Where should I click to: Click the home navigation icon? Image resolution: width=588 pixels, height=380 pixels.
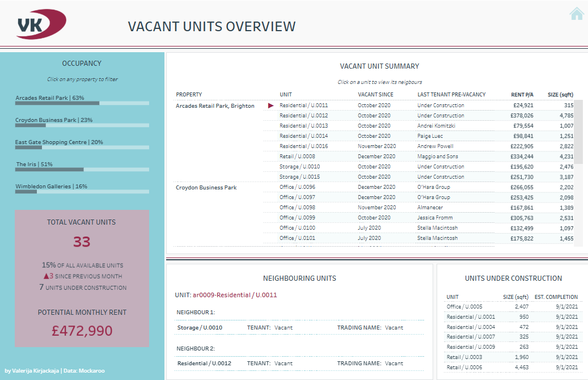577,12
